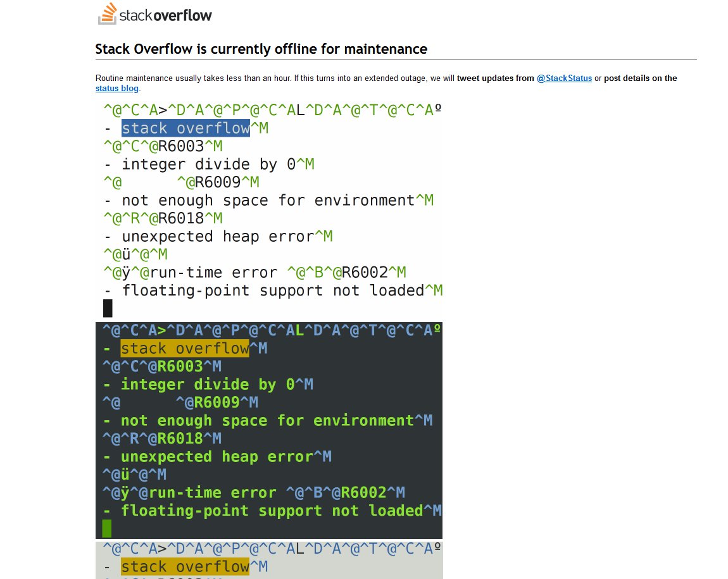The height and width of the screenshot is (579, 728).
Task: Click 'R6003' line in the dark terminal
Action: point(162,366)
